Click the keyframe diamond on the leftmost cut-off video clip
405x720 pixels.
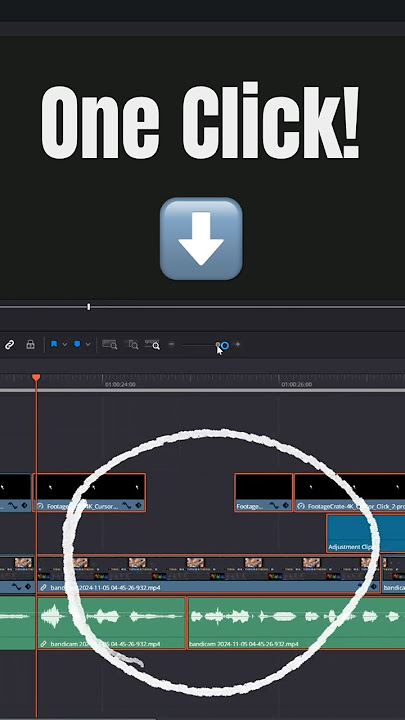click(x=28, y=587)
